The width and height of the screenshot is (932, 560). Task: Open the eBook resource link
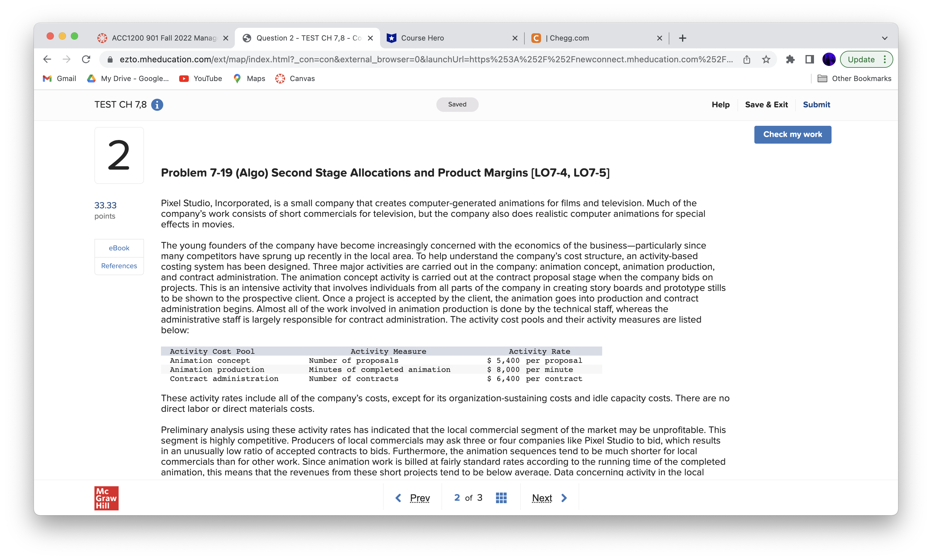119,248
